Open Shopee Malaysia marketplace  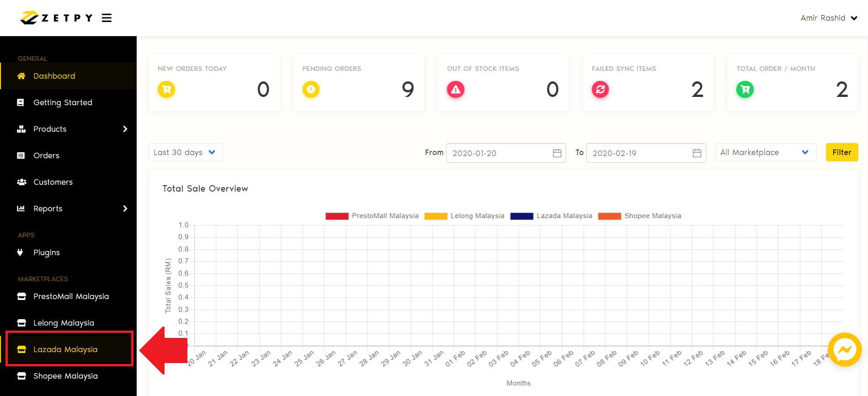point(69,376)
